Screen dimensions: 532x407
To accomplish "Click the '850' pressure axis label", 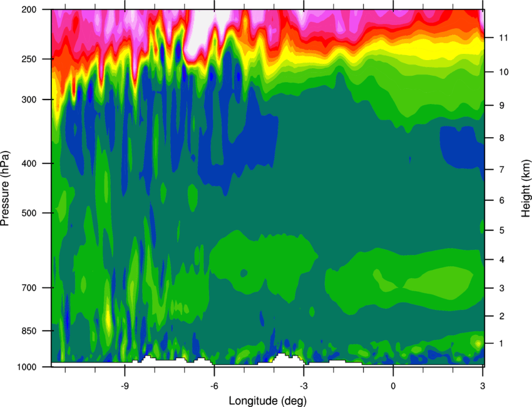I will 29,331.
